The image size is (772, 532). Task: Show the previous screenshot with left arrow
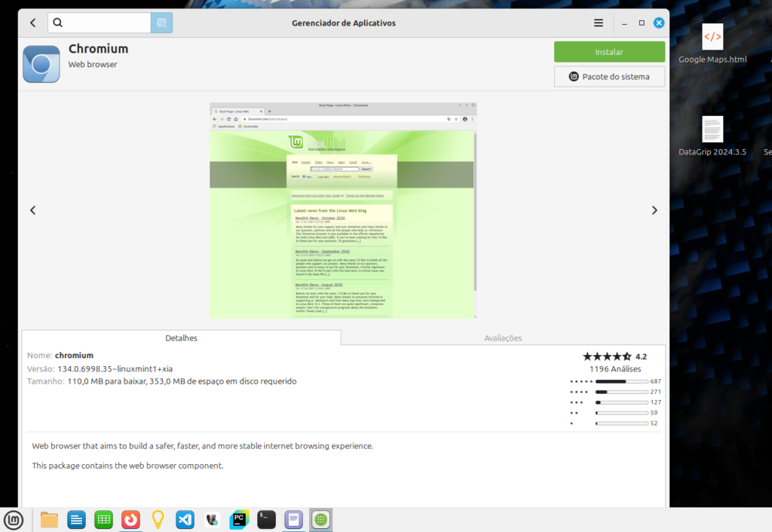(33, 210)
